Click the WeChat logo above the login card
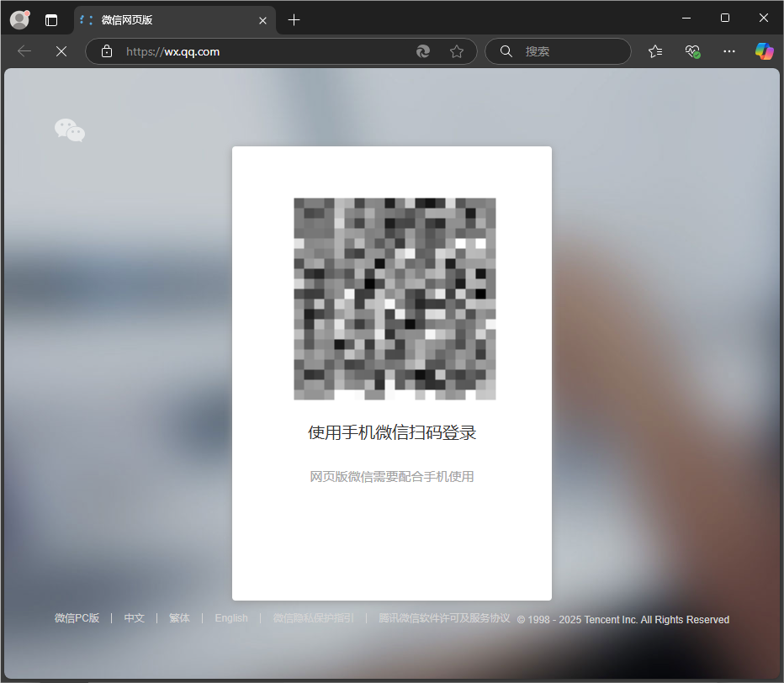The image size is (784, 683). point(70,130)
